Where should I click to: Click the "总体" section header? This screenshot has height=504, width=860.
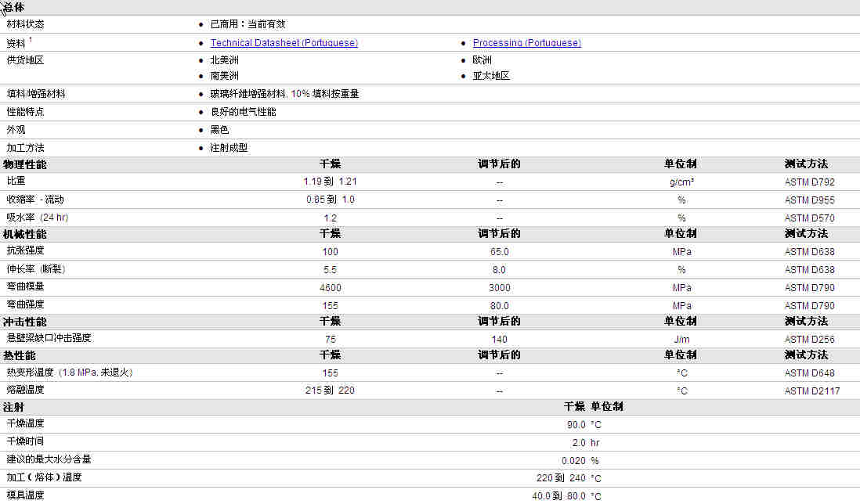pos(14,8)
